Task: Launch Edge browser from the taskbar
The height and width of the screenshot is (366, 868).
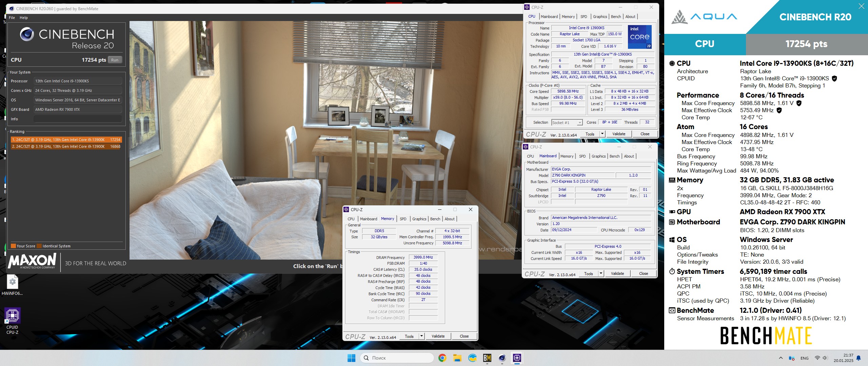Action: pos(472,358)
